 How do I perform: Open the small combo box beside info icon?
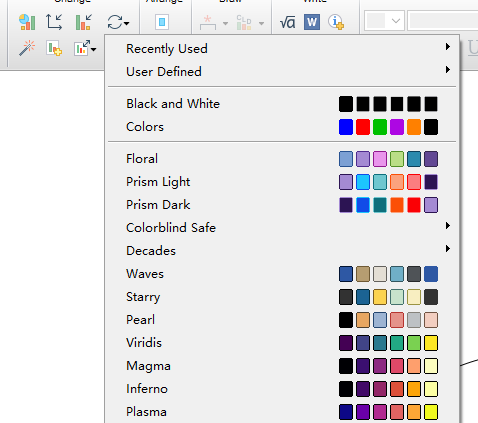tap(384, 21)
